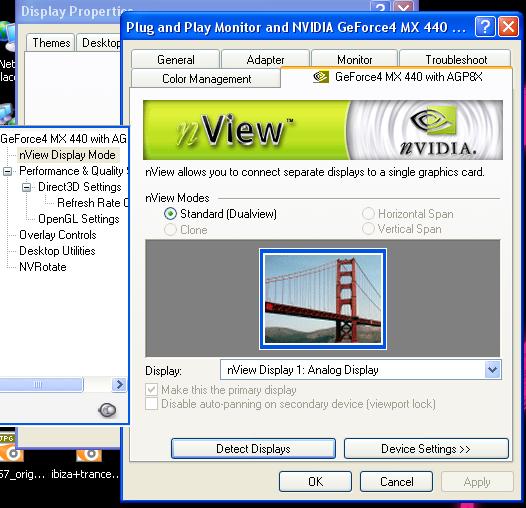The width and height of the screenshot is (526, 508).
Task: Click the OK button
Action: tap(315, 481)
